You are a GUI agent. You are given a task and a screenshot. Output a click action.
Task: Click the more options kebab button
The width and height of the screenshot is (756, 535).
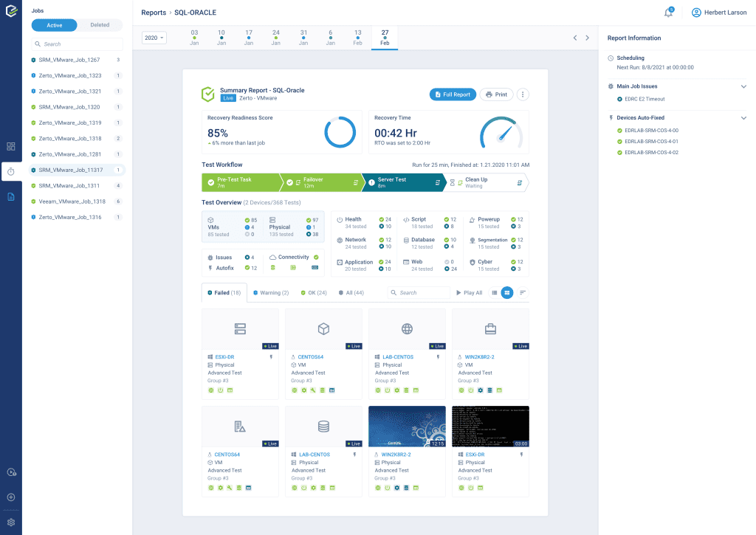point(523,94)
